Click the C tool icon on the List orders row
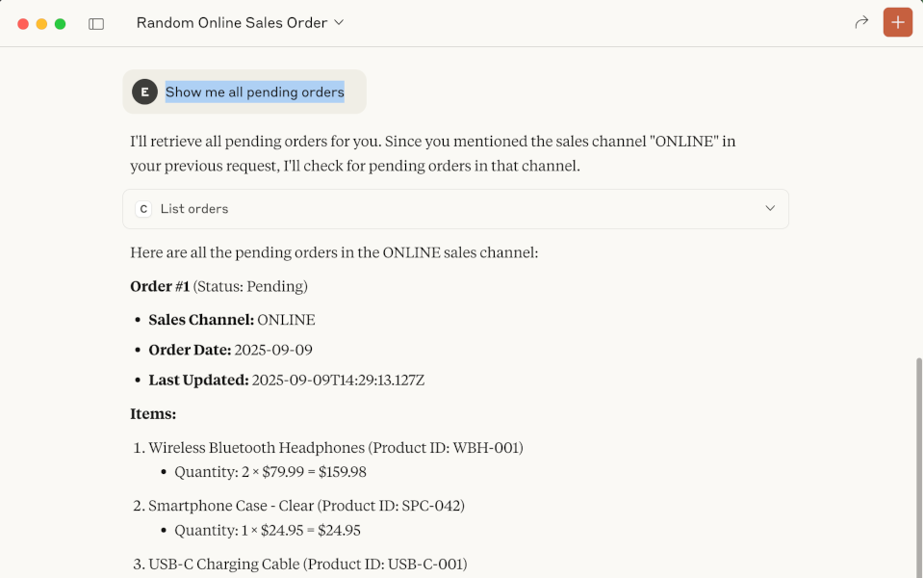The width and height of the screenshot is (924, 578). (x=143, y=208)
